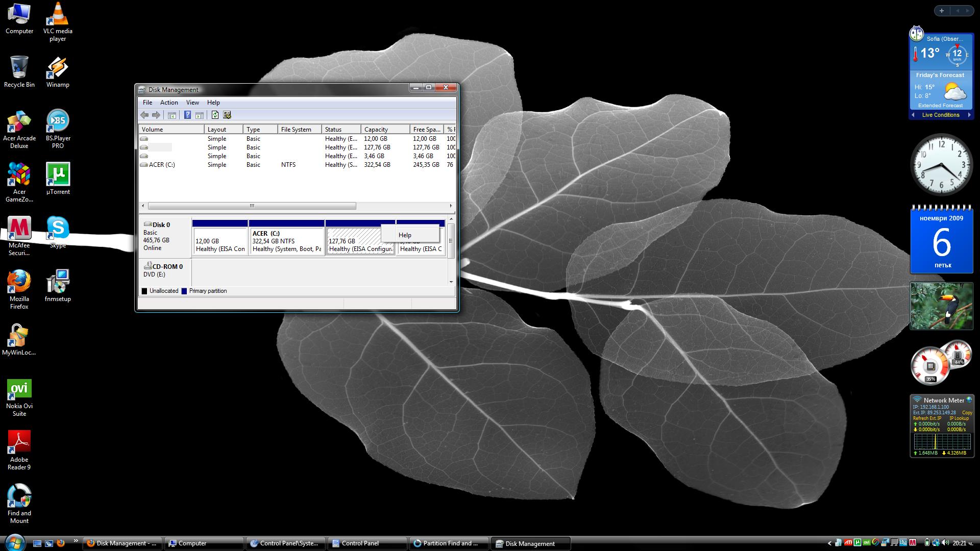Viewport: 980px width, 551px height.
Task: Sort by the Volume column header
Action: click(x=171, y=130)
